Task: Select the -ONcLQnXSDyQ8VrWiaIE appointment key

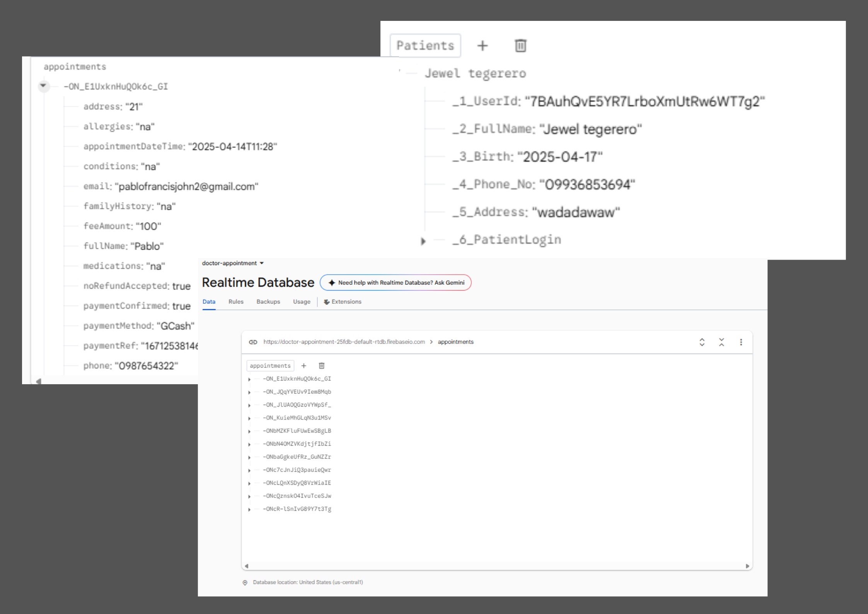Action: (x=297, y=483)
